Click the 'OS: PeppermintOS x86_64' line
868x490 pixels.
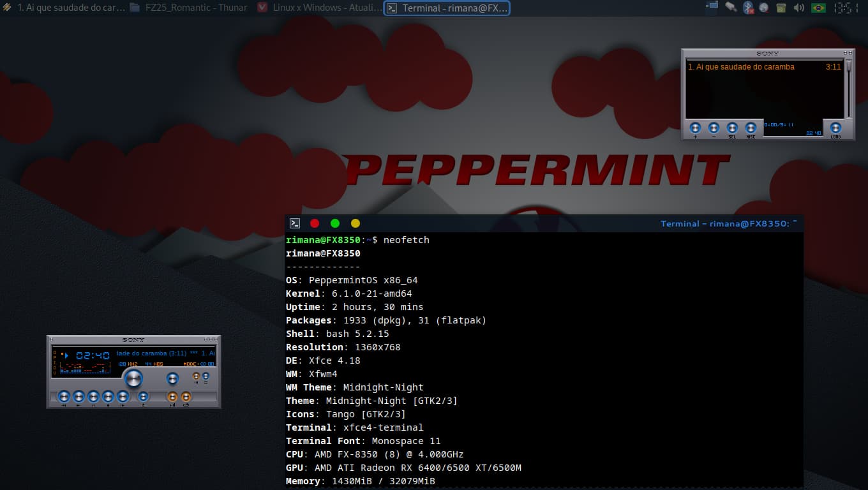point(352,280)
